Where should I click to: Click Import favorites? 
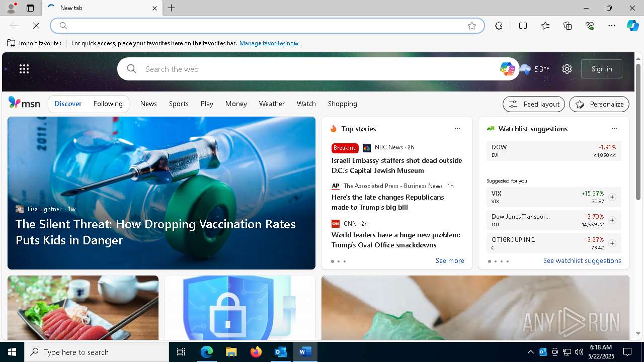34,43
